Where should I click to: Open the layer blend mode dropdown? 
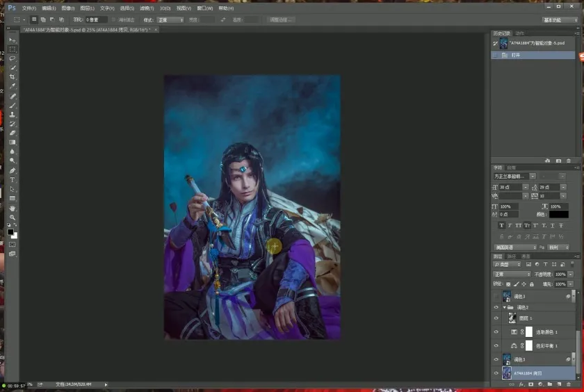click(512, 275)
